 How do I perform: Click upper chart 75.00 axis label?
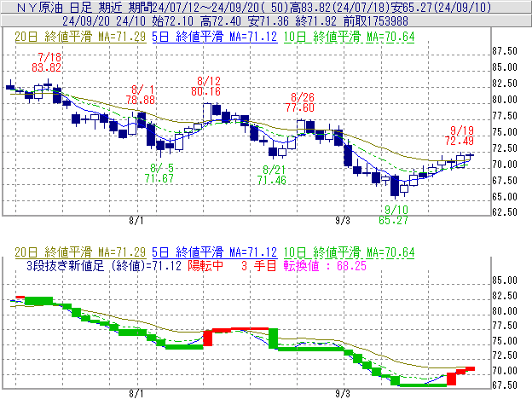pyautogui.click(x=505, y=132)
